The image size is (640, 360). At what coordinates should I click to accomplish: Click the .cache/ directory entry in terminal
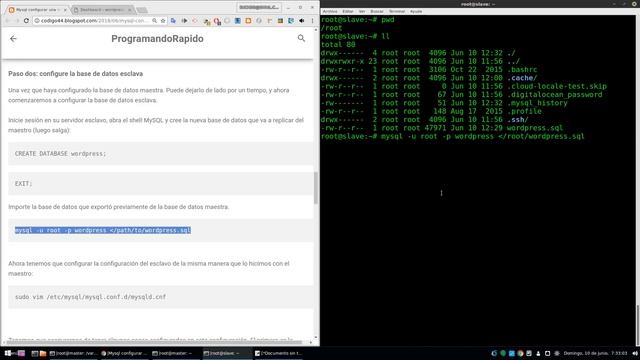point(522,78)
